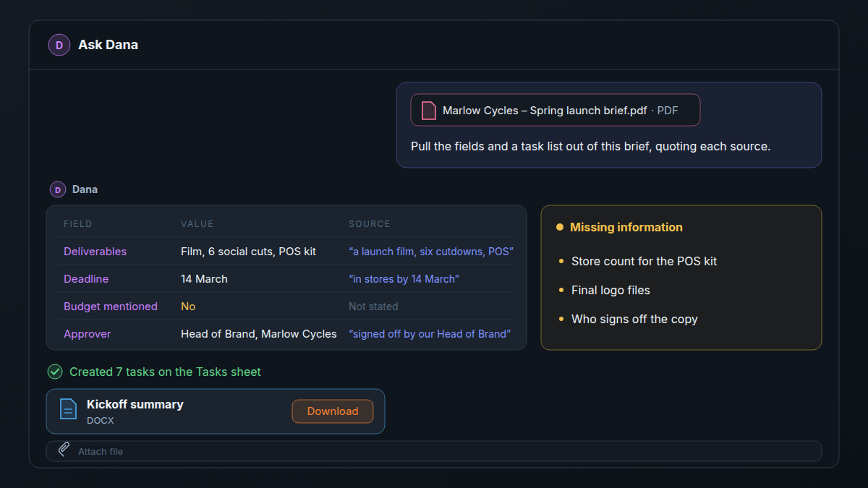Select the Deliverables field label

(95, 252)
